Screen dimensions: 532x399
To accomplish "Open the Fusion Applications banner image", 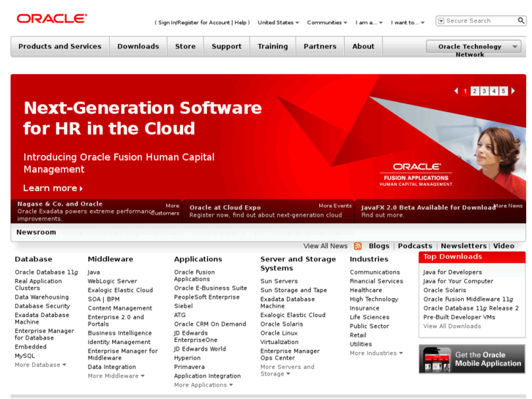I will click(x=416, y=174).
